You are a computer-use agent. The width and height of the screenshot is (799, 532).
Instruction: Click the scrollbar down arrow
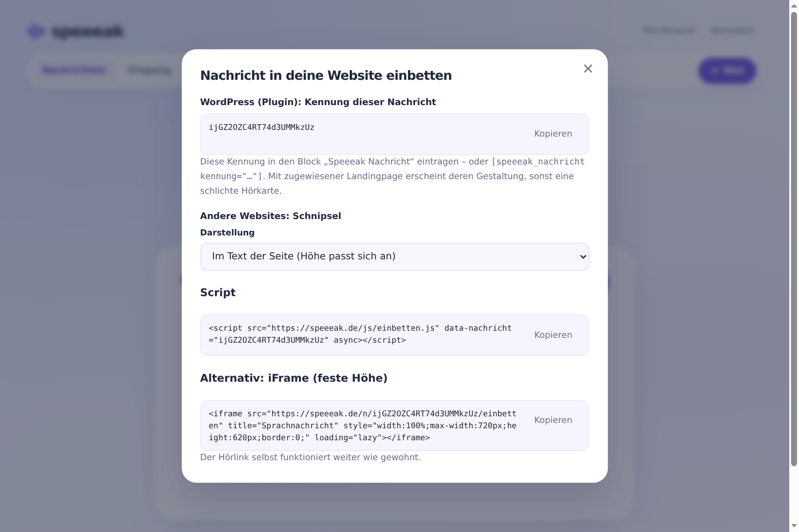794,526
